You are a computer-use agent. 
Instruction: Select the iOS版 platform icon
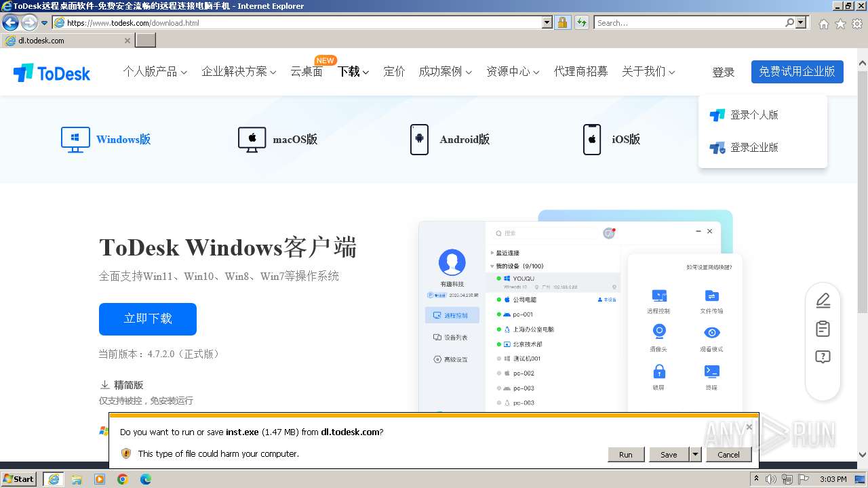592,140
